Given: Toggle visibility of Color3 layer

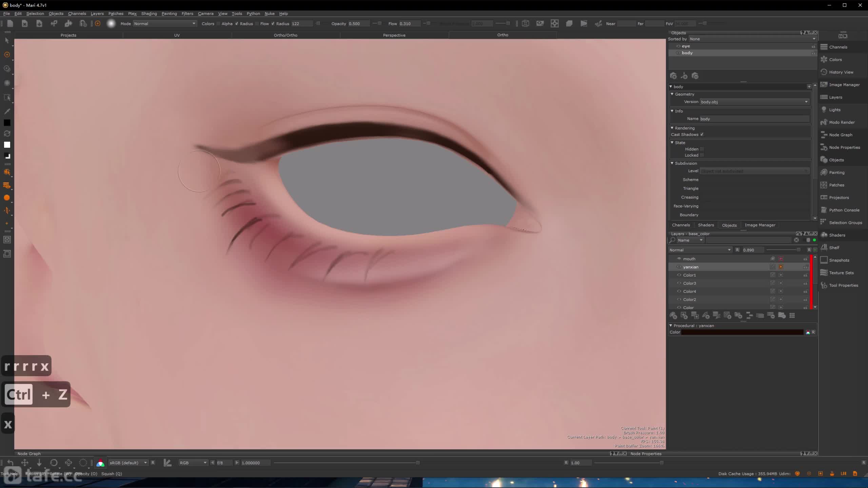Looking at the screenshot, I should click(679, 283).
